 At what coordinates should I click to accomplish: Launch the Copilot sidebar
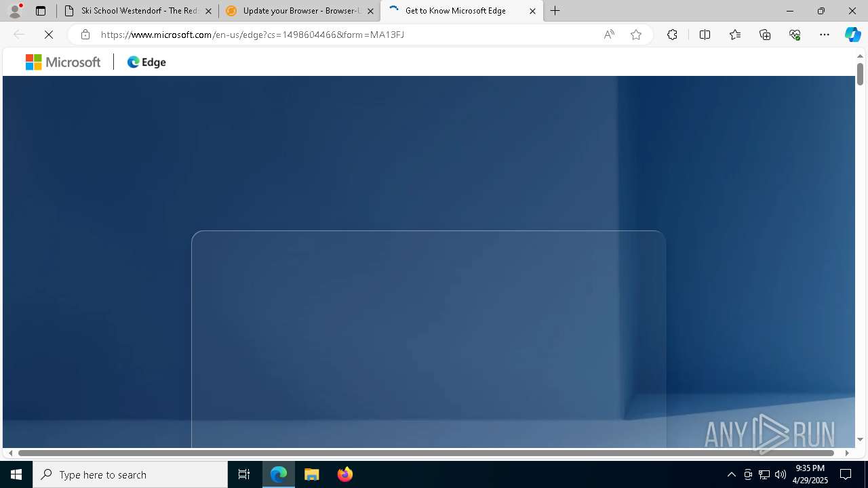pos(853,35)
